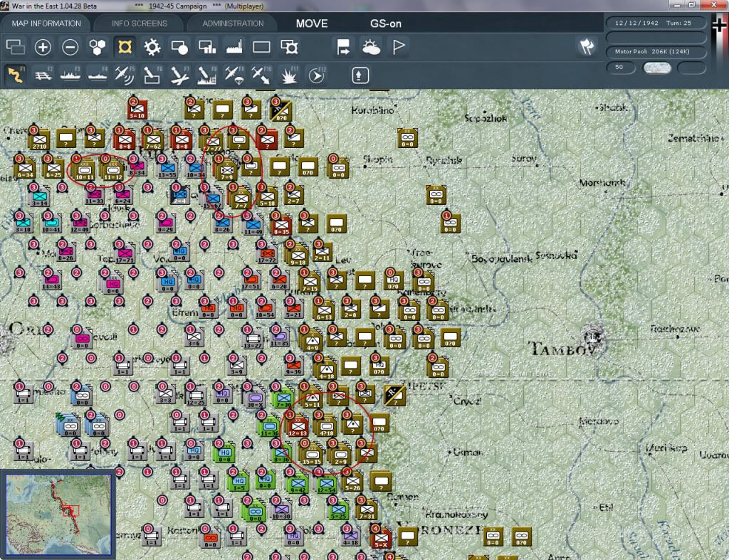
Task: Click the Tambov city label
Action: [562, 349]
